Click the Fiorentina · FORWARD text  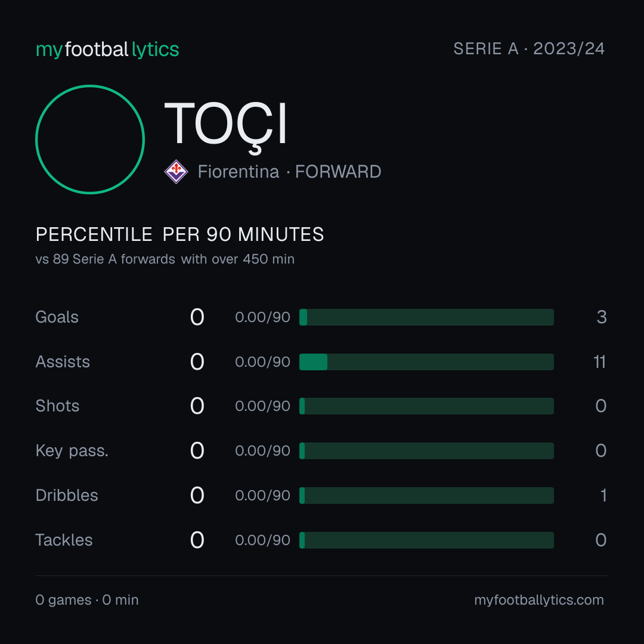[x=290, y=172]
